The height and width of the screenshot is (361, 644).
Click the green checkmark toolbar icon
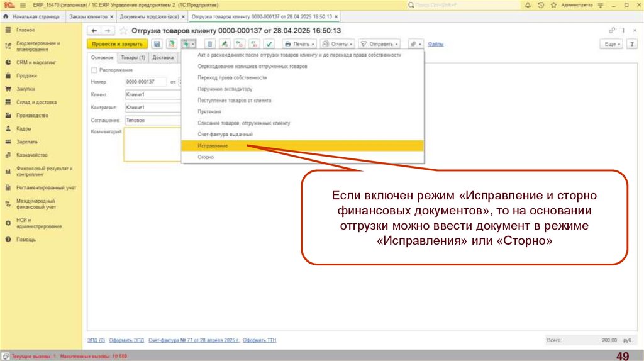pyautogui.click(x=269, y=43)
